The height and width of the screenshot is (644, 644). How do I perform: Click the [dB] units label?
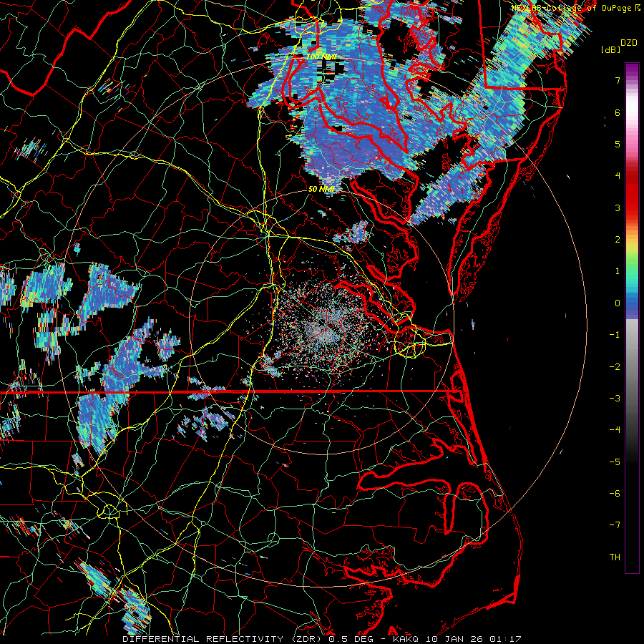(x=610, y=49)
